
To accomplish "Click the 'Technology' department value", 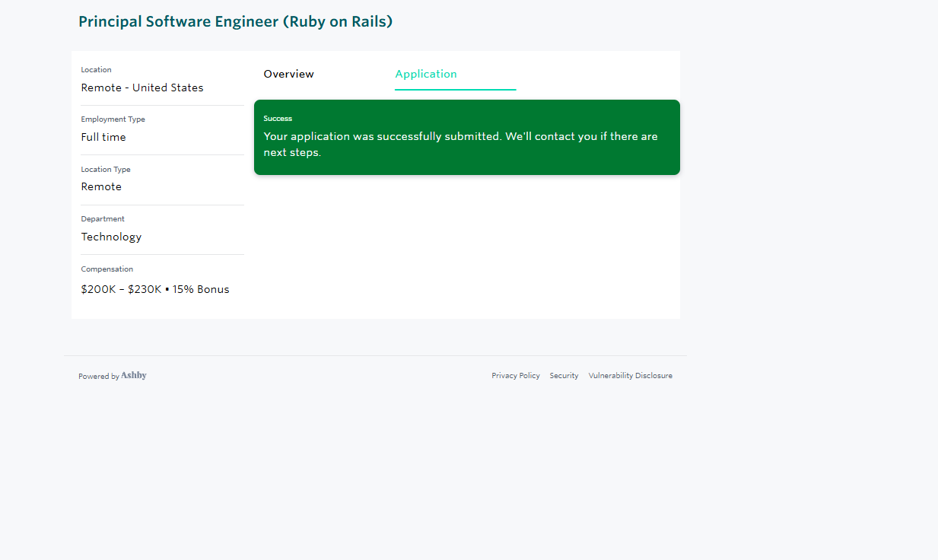I will [111, 237].
